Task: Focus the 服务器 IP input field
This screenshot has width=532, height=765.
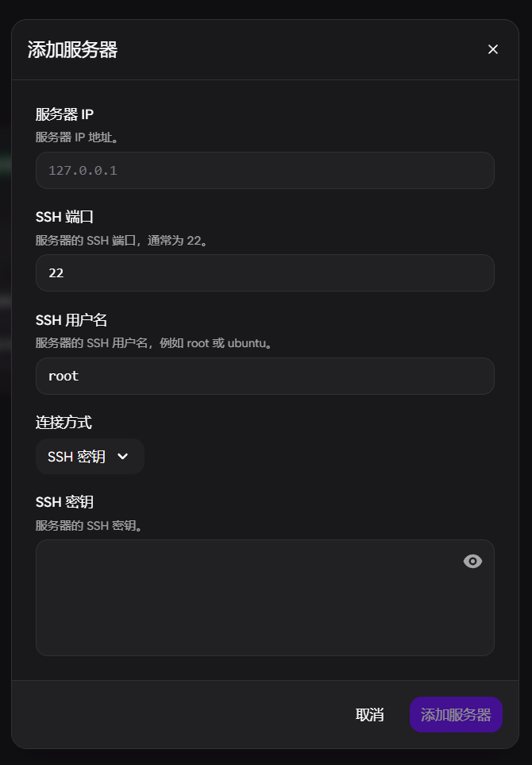Action: pyautogui.click(x=264, y=171)
